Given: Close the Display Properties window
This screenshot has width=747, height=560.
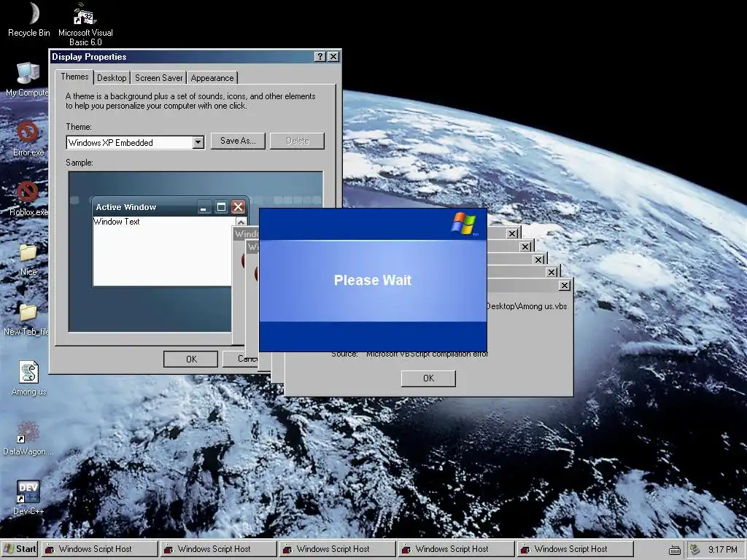Looking at the screenshot, I should click(x=333, y=57).
